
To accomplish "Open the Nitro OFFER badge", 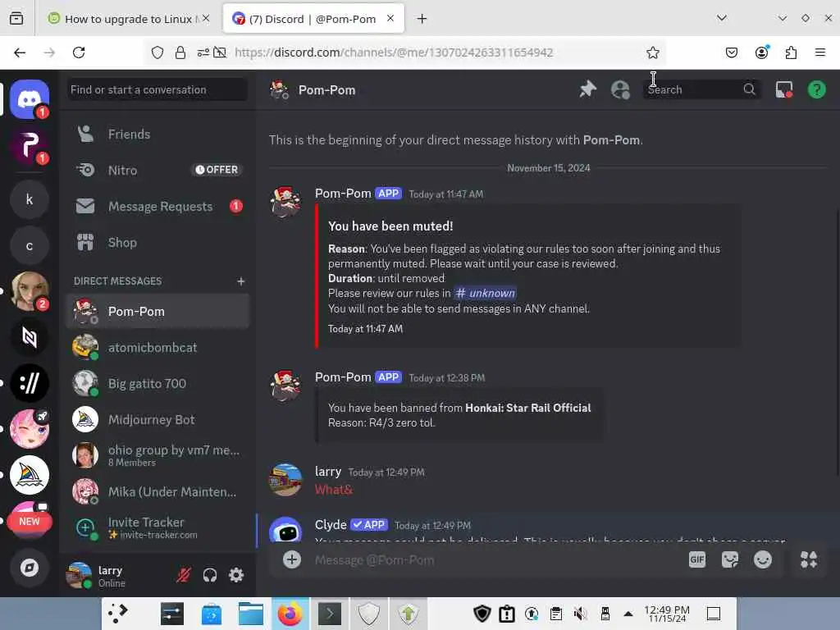I will [217, 170].
